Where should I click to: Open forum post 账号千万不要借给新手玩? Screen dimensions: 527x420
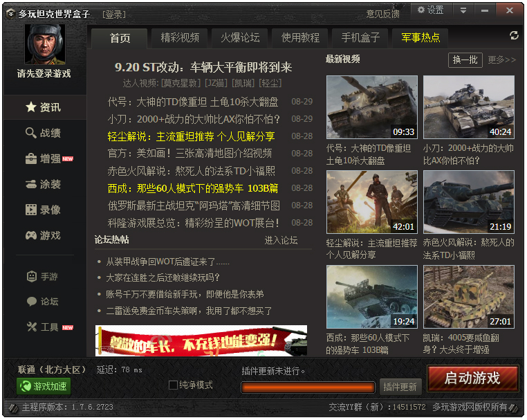click(x=185, y=294)
